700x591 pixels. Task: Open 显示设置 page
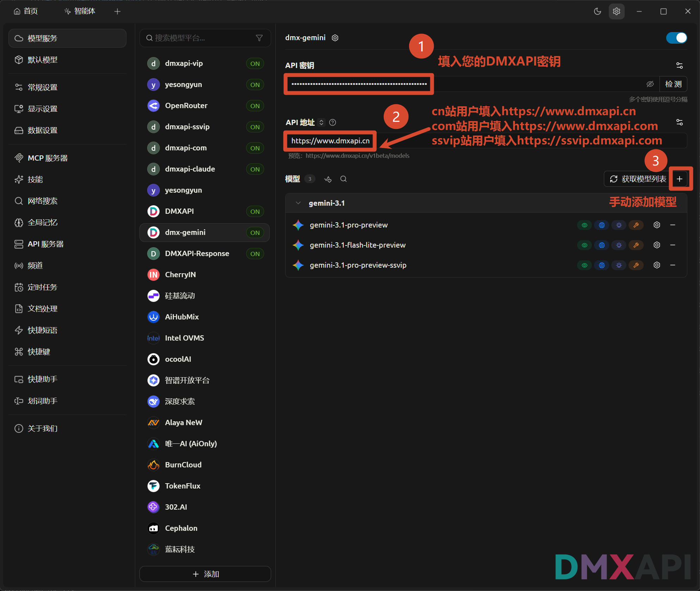pos(67,109)
